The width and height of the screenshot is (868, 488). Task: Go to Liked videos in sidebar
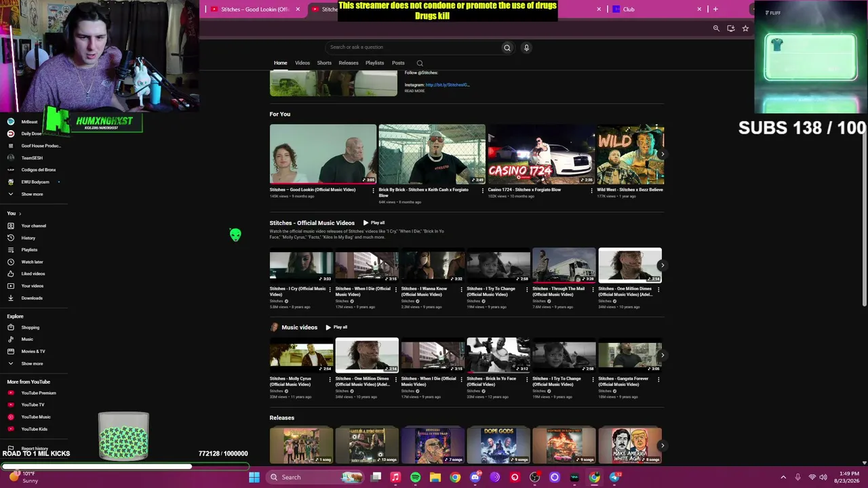click(33, 274)
